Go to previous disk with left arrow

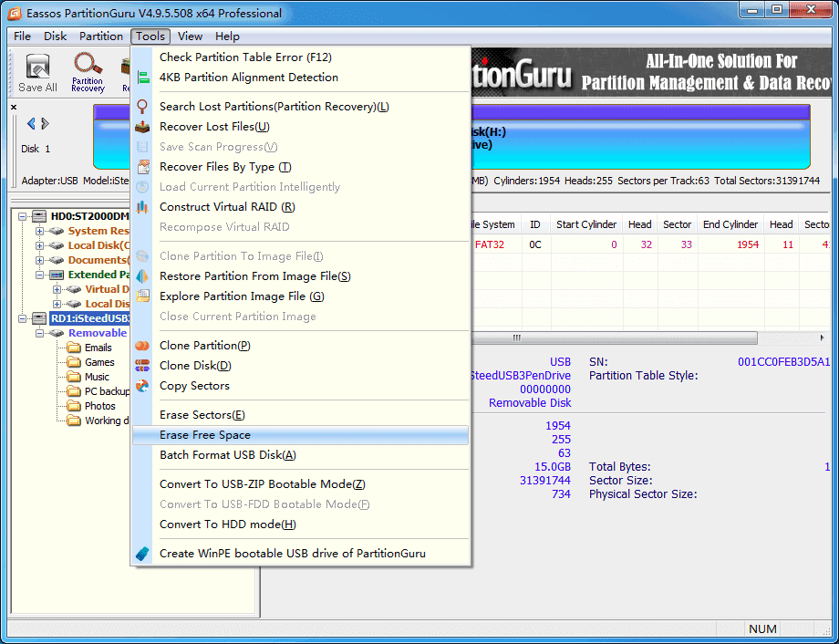[31, 124]
